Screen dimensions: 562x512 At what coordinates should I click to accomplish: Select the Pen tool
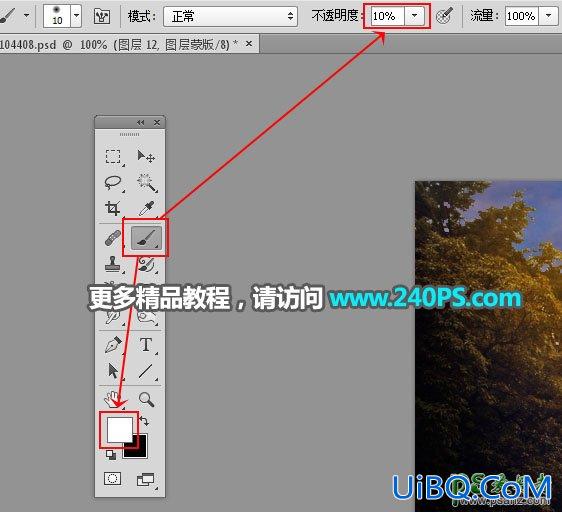pyautogui.click(x=113, y=345)
